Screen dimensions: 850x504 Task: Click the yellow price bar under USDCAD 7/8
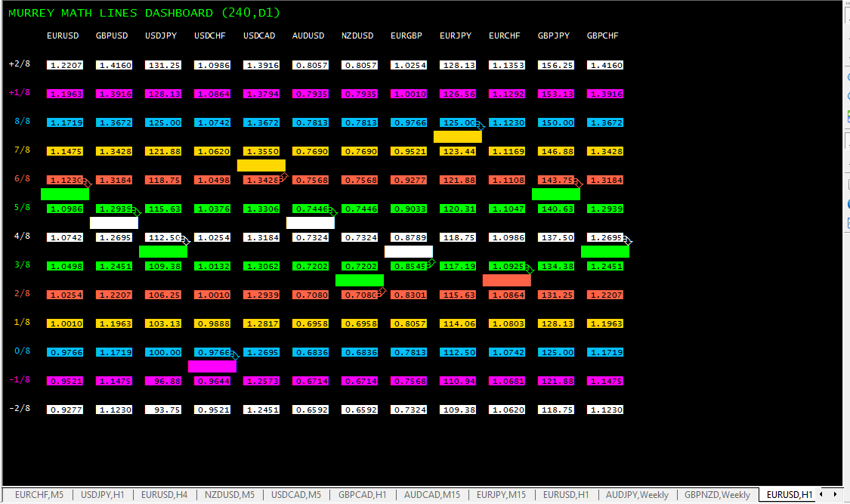(261, 165)
